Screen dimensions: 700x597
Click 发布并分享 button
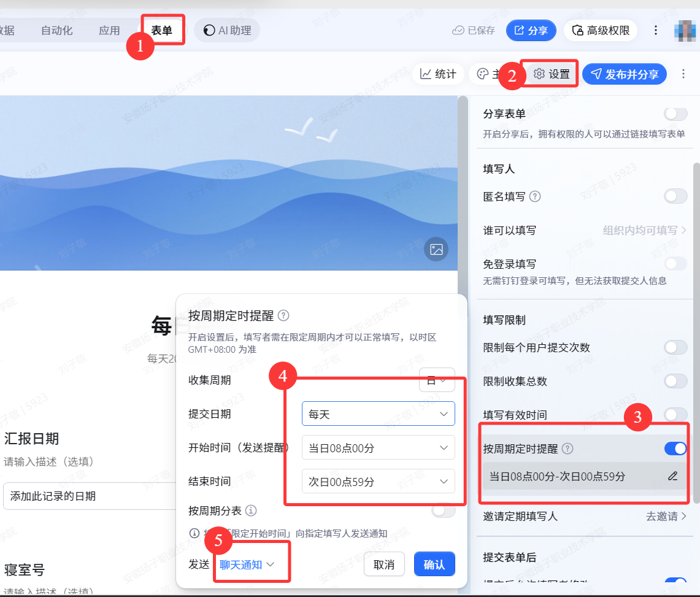(624, 74)
